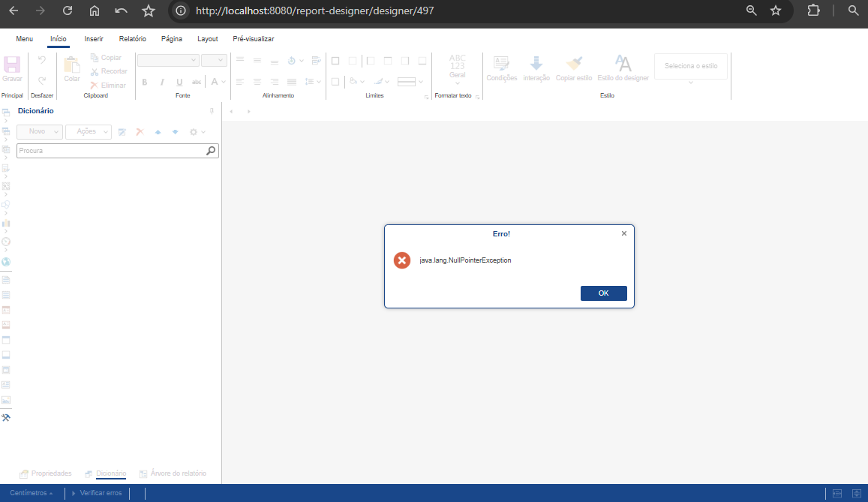The image size is (868, 502).
Task: Click OK in the Erro! dialog
Action: tap(603, 293)
